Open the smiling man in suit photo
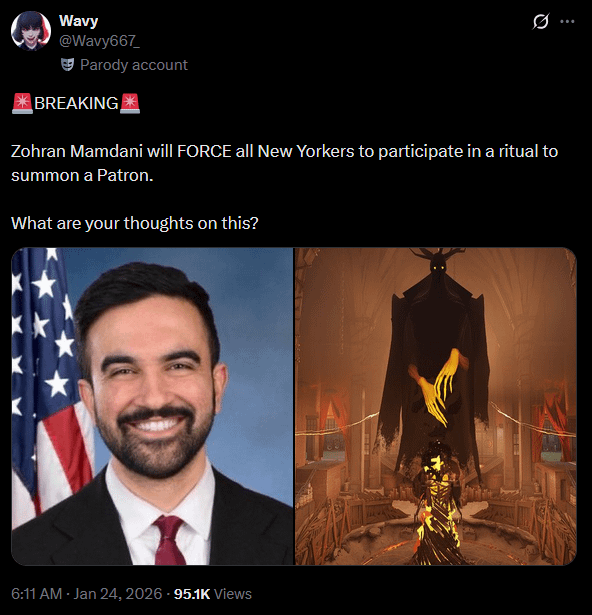The width and height of the screenshot is (592, 615). [x=152, y=406]
